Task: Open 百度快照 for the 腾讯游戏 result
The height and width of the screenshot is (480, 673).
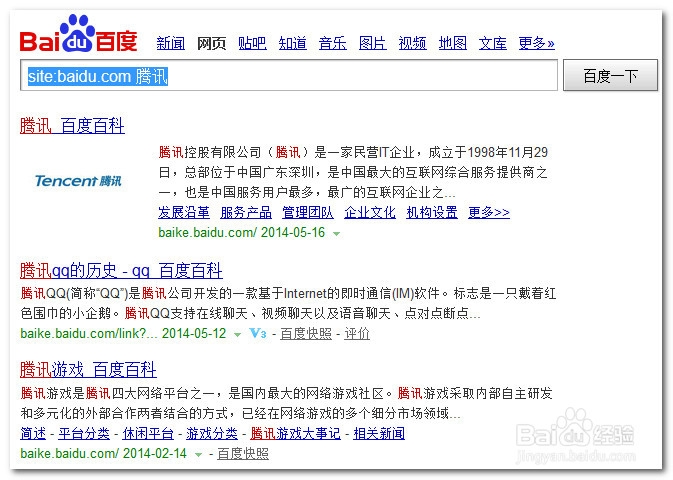Action: pyautogui.click(x=243, y=454)
